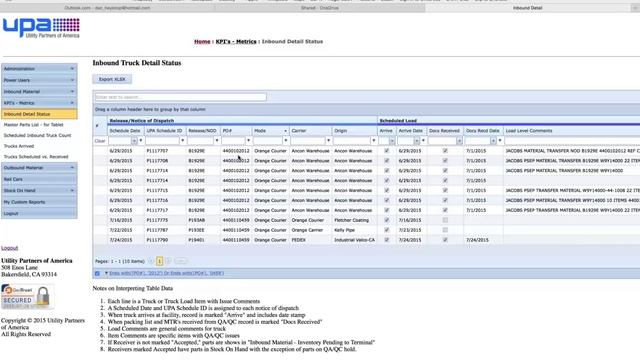Expand the active filter expression arrow
This screenshot has height=360, width=640.
[x=106, y=273]
